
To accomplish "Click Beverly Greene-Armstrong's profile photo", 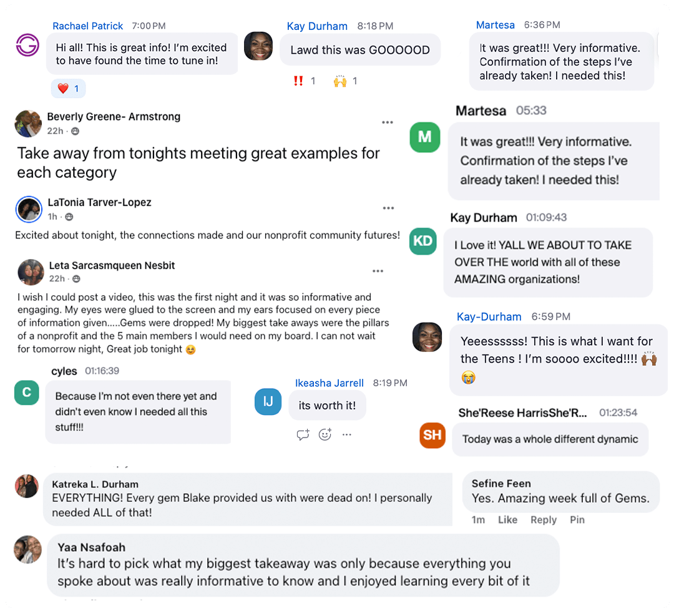I will point(28,124).
